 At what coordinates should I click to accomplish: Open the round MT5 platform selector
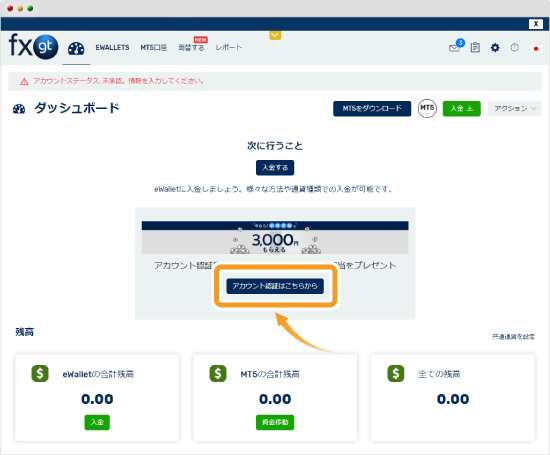point(427,108)
